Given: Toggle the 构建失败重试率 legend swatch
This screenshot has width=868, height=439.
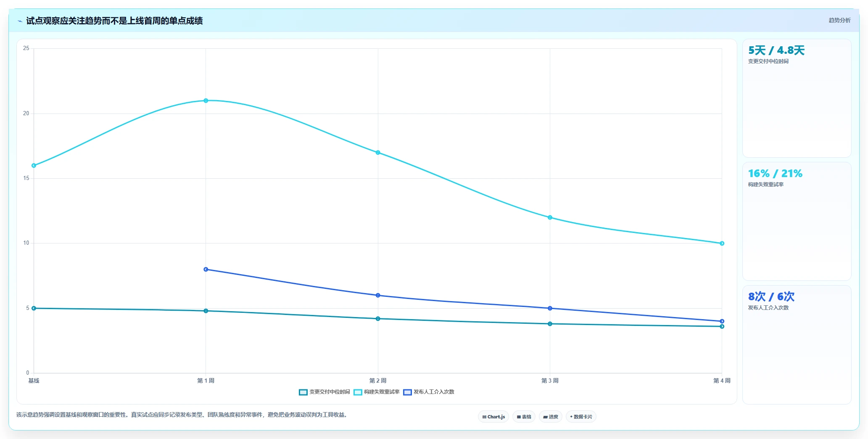Looking at the screenshot, I should [358, 392].
